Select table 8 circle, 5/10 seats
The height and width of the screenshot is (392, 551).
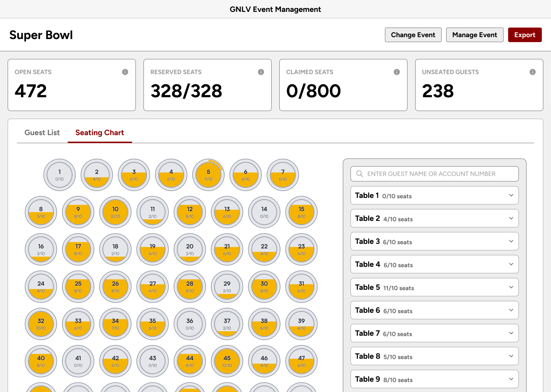[41, 212]
